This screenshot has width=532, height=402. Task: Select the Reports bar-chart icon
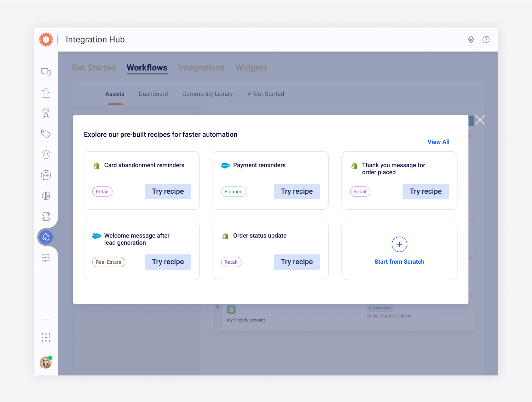46,93
